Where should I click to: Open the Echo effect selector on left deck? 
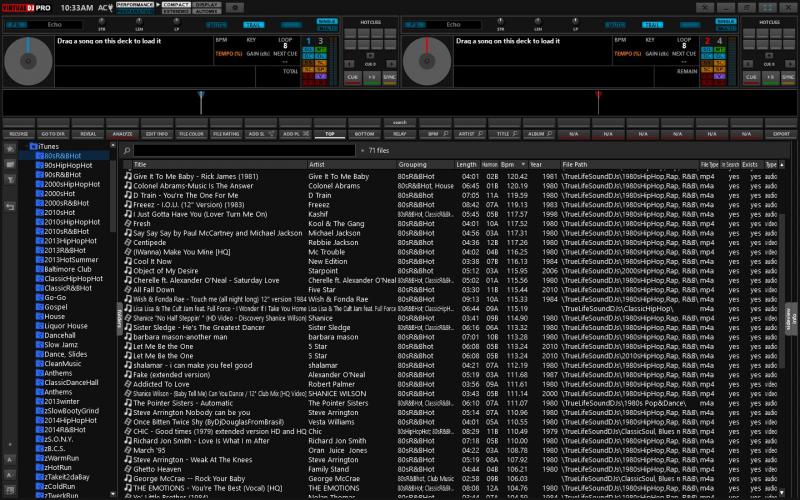[55, 24]
